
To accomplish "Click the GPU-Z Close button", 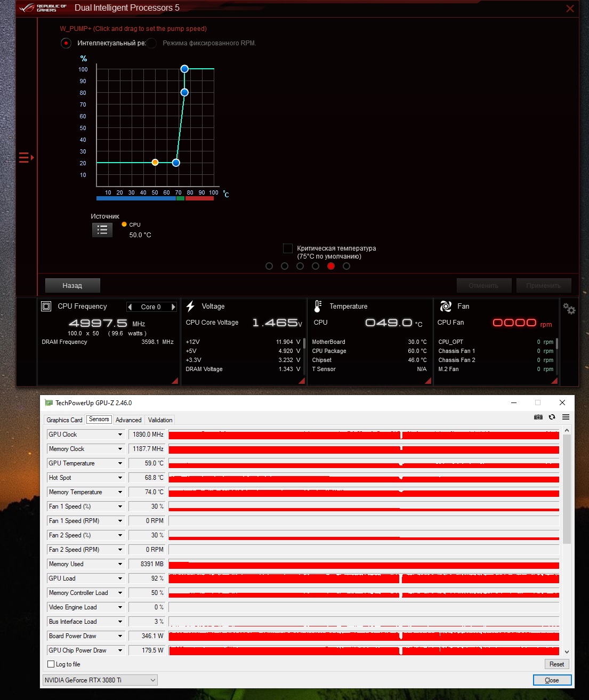I will 552,680.
